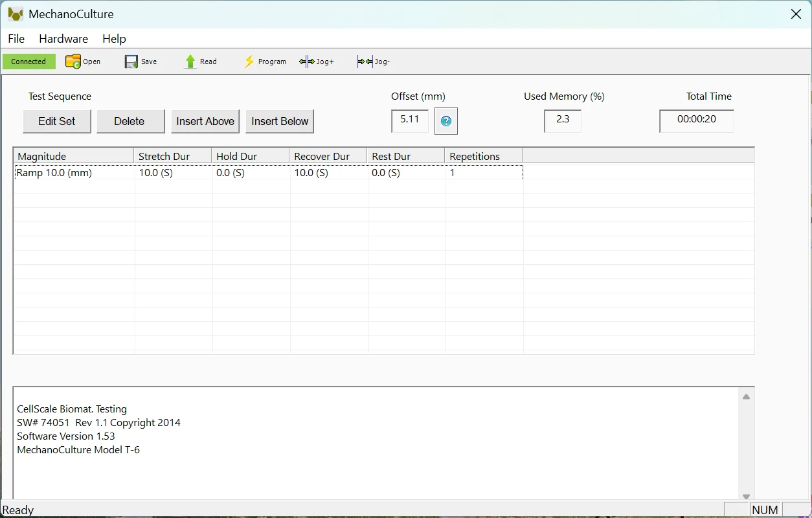Click the green Read arrow icon
This screenshot has width=812, height=518.
190,62
